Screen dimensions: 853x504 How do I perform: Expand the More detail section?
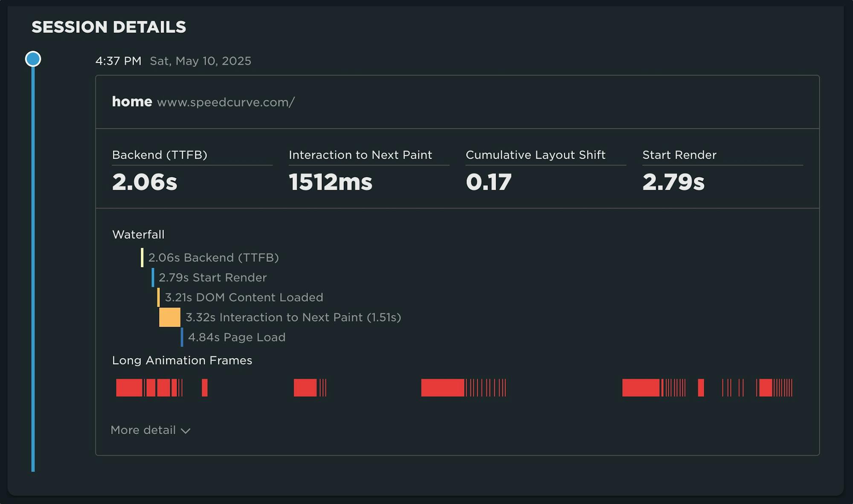point(143,430)
